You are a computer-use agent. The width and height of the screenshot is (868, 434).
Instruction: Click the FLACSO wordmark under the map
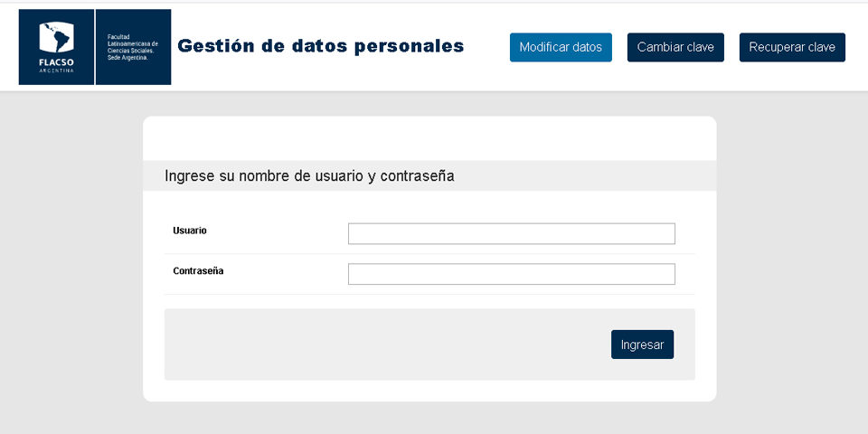(56, 62)
